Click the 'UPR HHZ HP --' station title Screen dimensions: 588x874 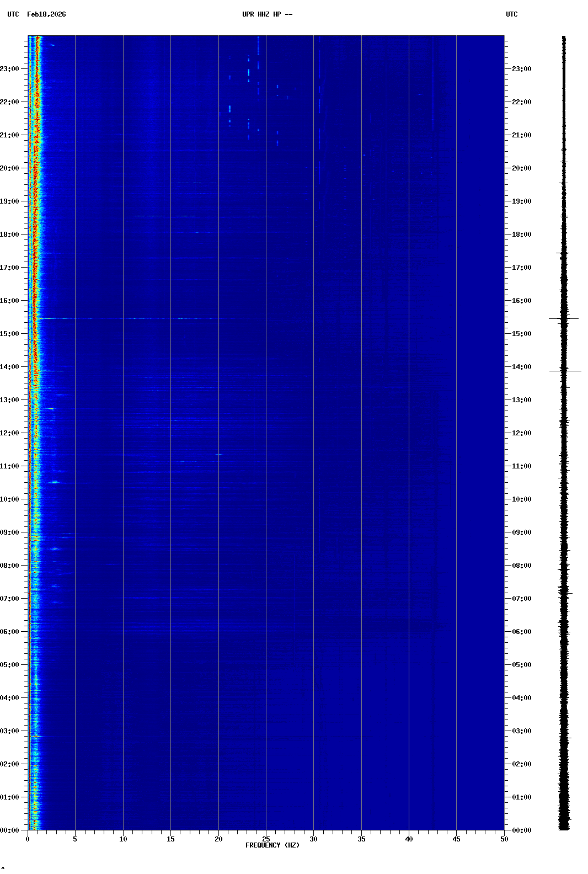pyautogui.click(x=267, y=14)
